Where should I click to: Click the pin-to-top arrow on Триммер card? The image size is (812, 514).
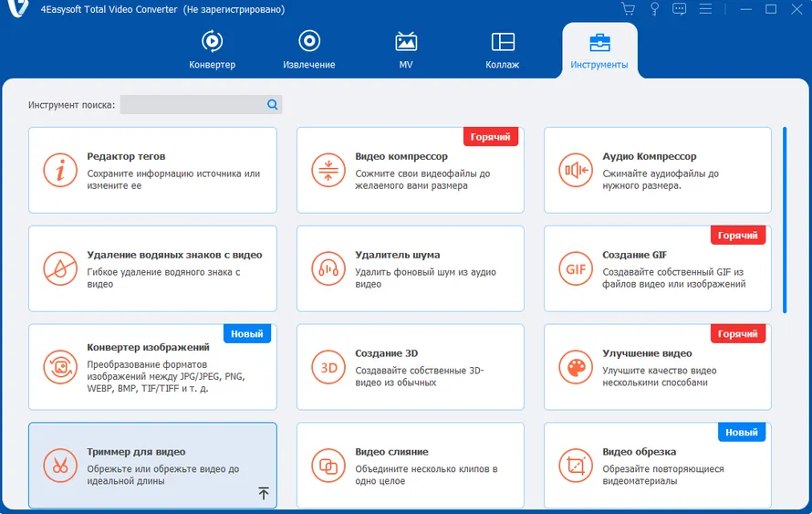click(264, 493)
